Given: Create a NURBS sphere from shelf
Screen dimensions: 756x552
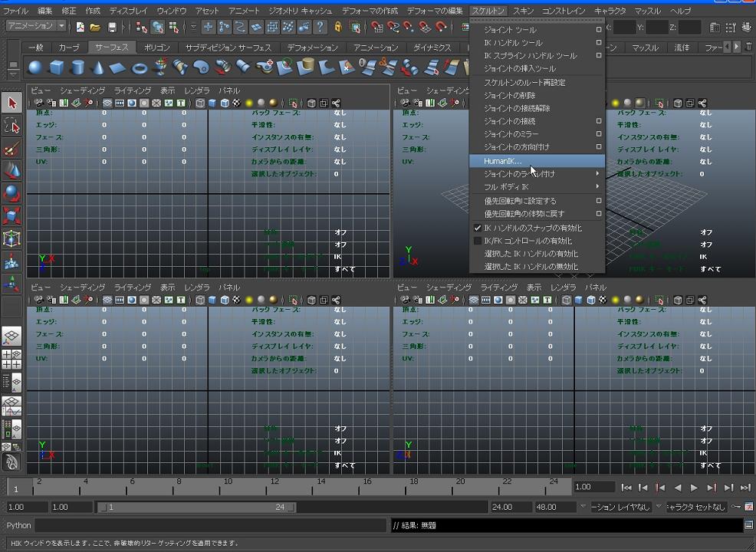Looking at the screenshot, I should [35, 67].
